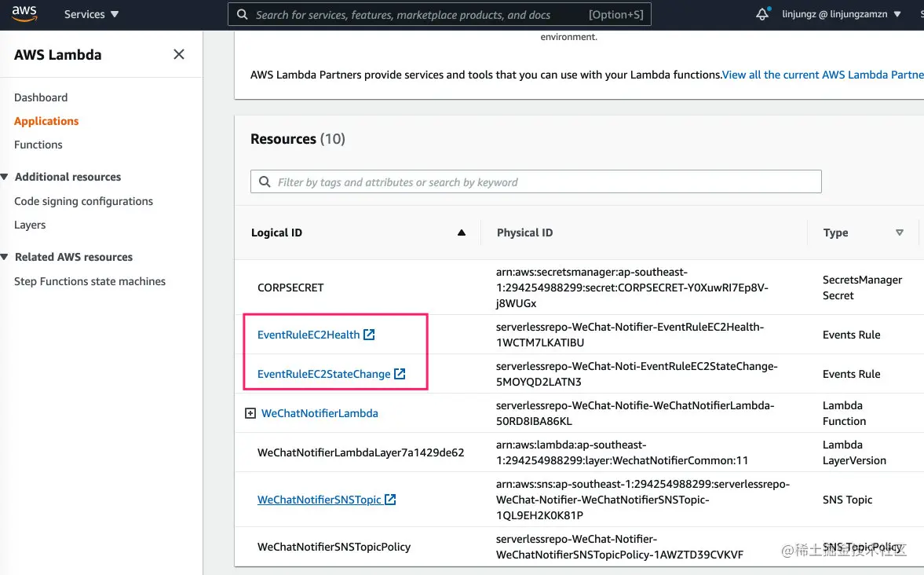924x575 pixels.
Task: Open Step Functions state machines
Action: pyautogui.click(x=89, y=281)
